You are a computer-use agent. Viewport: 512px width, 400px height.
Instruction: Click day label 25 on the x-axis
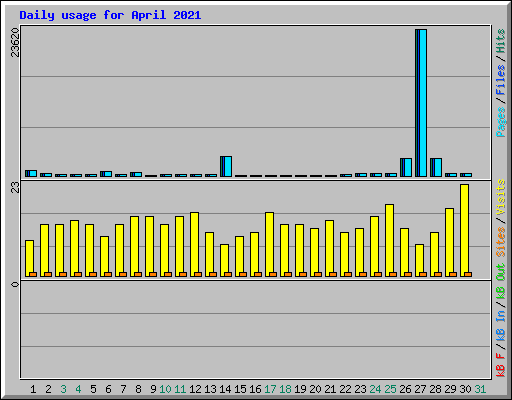390,389
